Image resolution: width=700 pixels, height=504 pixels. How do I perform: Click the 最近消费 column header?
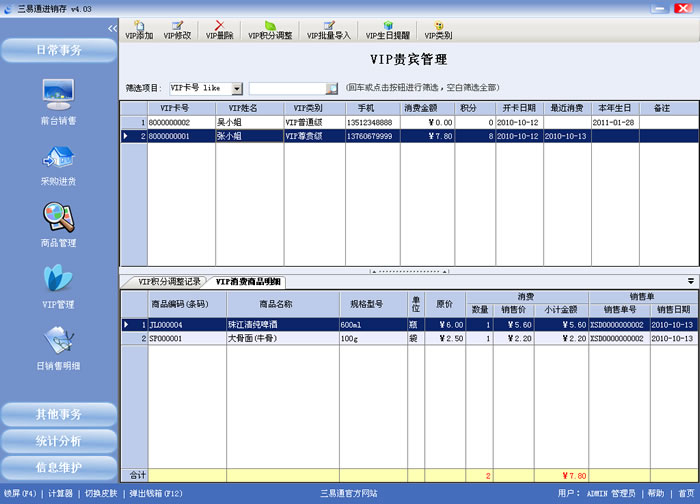(x=567, y=108)
